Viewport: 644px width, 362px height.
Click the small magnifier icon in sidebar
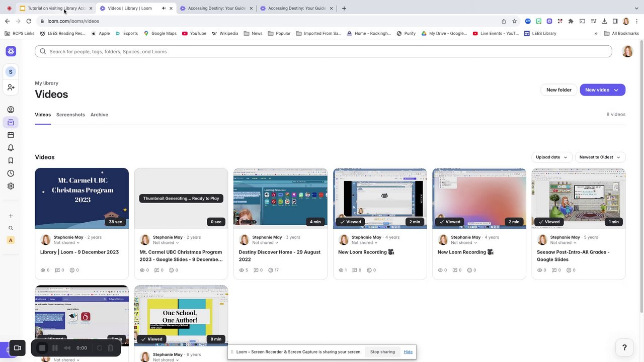(x=11, y=228)
